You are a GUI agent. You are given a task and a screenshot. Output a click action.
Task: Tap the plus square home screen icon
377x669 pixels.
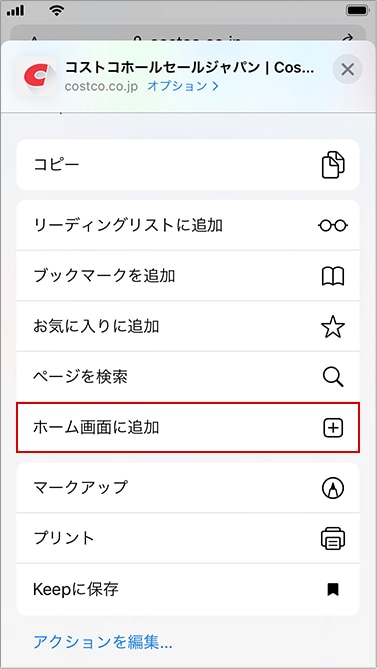(333, 427)
